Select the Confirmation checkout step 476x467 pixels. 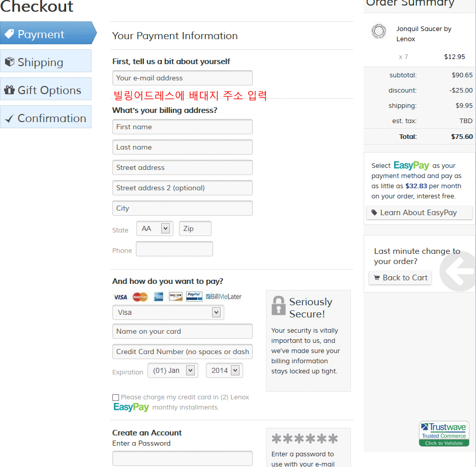pos(46,118)
